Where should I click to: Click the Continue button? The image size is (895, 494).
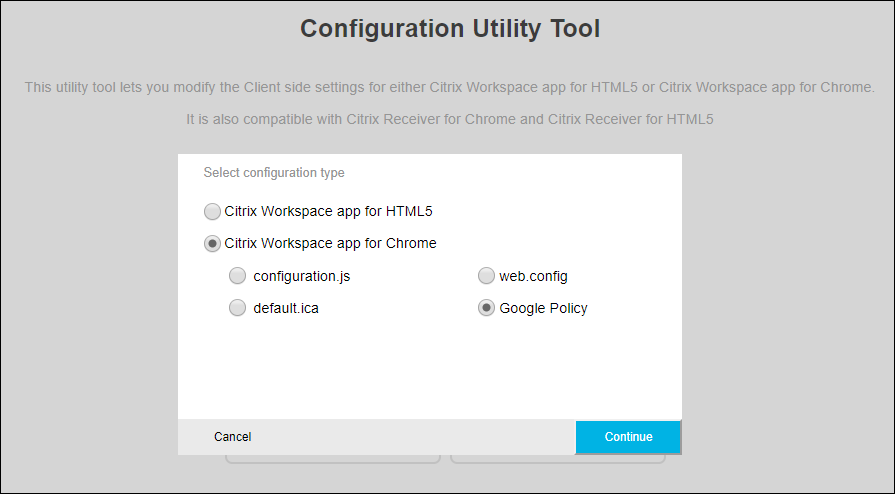click(x=628, y=437)
